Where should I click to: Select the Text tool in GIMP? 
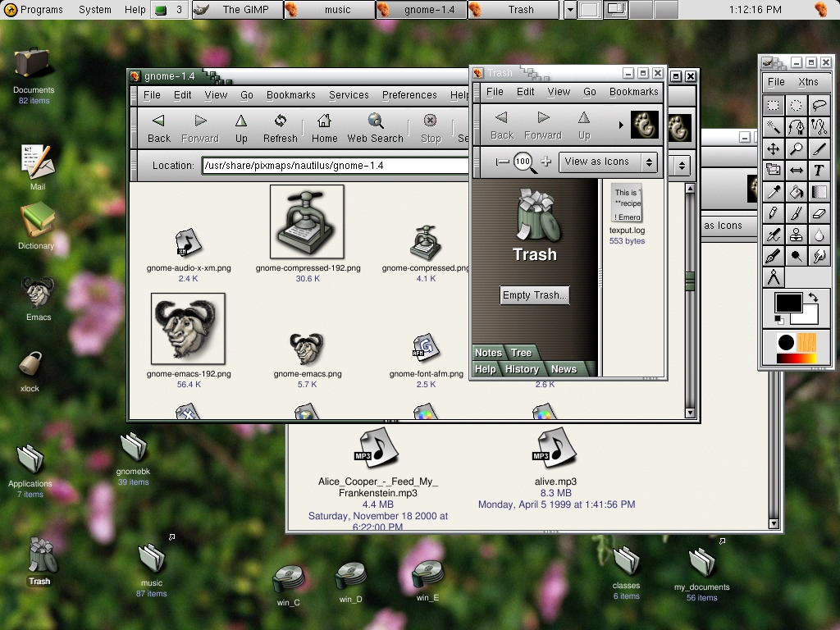(x=819, y=170)
